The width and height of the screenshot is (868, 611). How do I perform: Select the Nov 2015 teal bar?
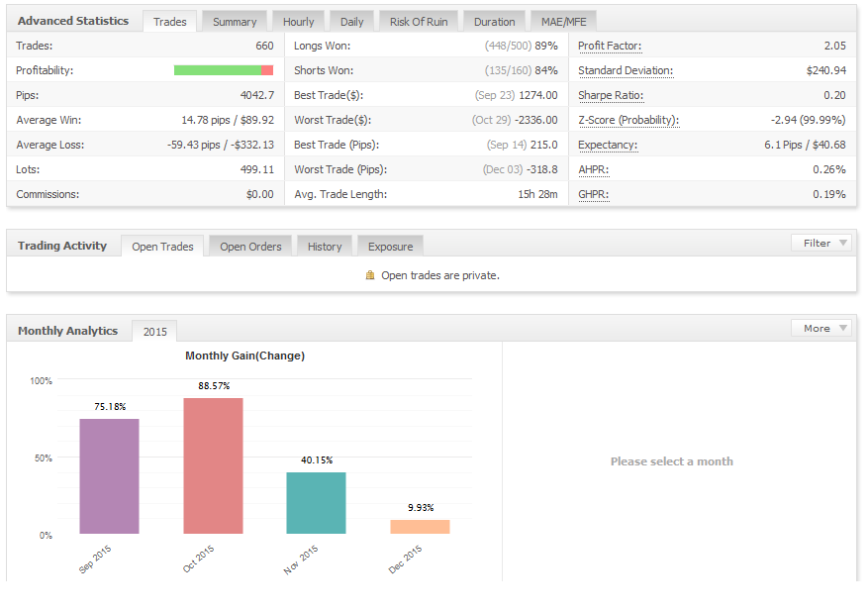point(316,503)
